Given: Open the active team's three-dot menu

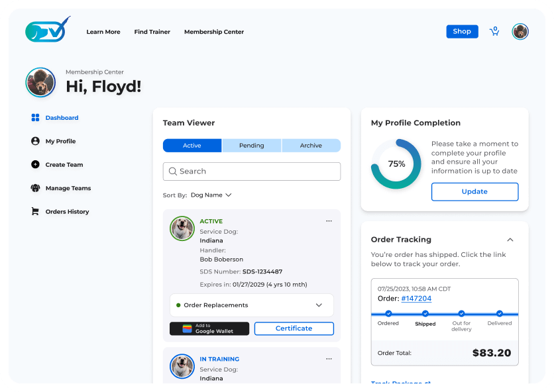Looking at the screenshot, I should point(329,221).
